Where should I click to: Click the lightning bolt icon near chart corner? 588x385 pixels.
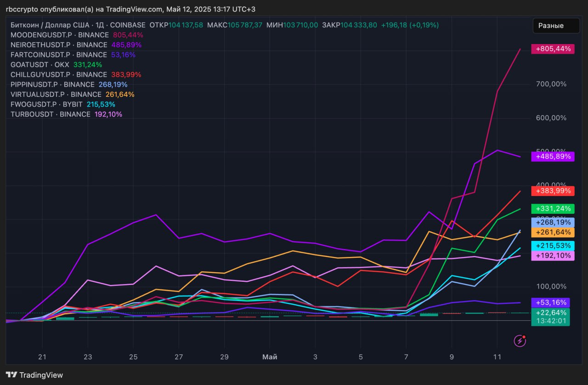click(x=520, y=340)
